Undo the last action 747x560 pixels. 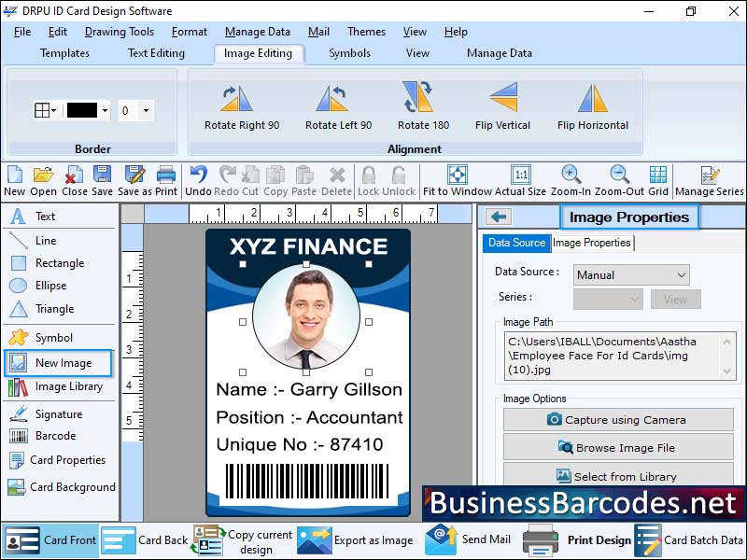click(198, 181)
